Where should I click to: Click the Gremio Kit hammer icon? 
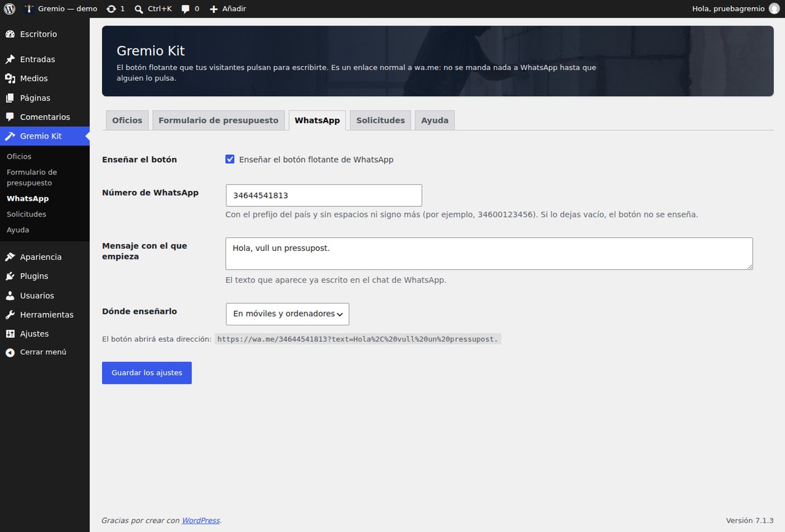point(10,136)
